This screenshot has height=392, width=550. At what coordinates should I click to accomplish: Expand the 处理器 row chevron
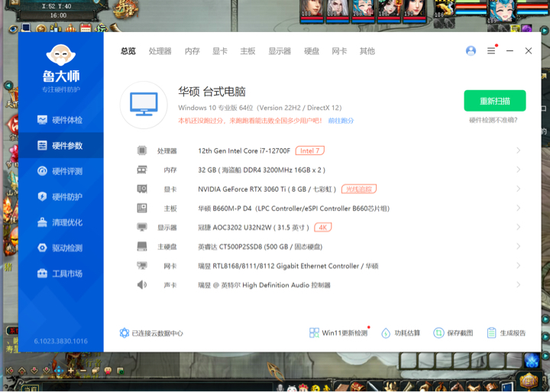[518, 151]
